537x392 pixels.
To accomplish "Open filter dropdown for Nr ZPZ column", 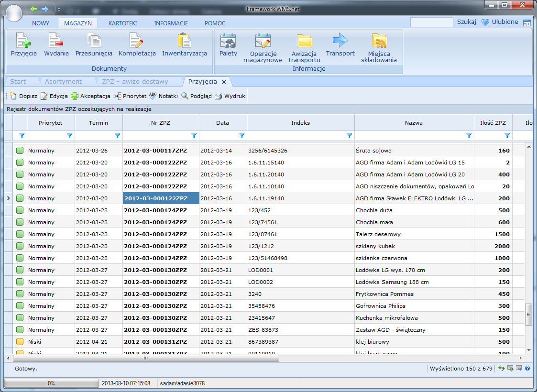I will click(194, 136).
